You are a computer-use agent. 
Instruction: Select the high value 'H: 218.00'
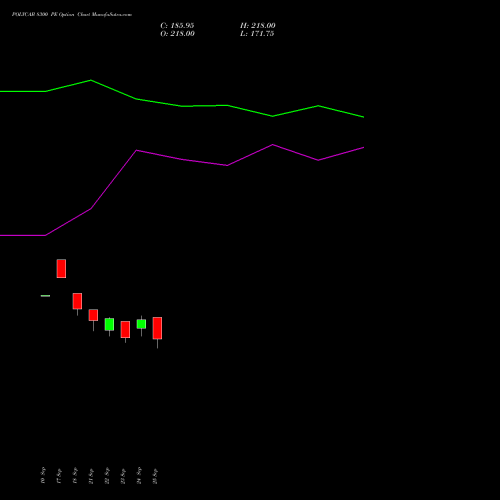(258, 26)
